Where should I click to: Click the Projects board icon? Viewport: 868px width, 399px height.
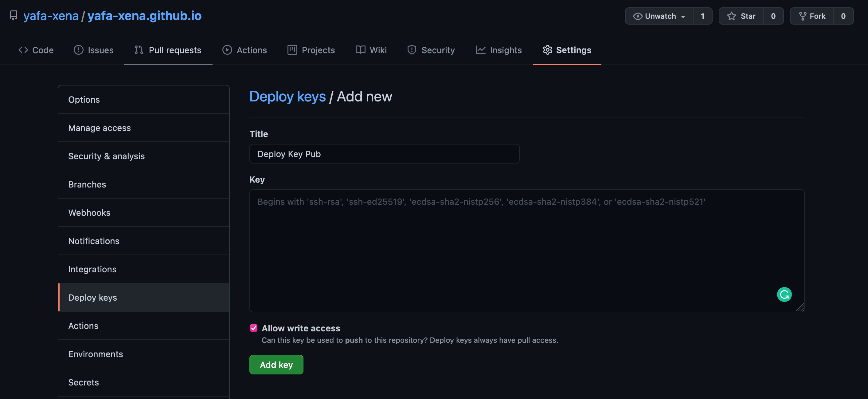[x=292, y=50]
